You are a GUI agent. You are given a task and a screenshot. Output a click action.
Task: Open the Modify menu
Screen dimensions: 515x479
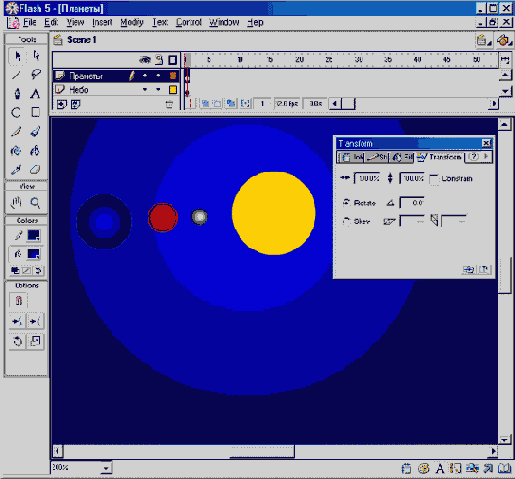pos(132,22)
